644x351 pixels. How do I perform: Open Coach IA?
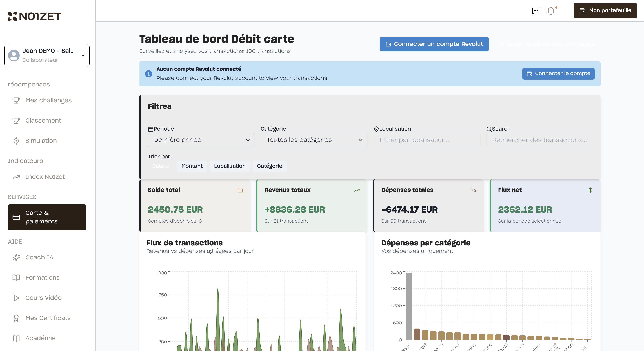(x=47, y=257)
